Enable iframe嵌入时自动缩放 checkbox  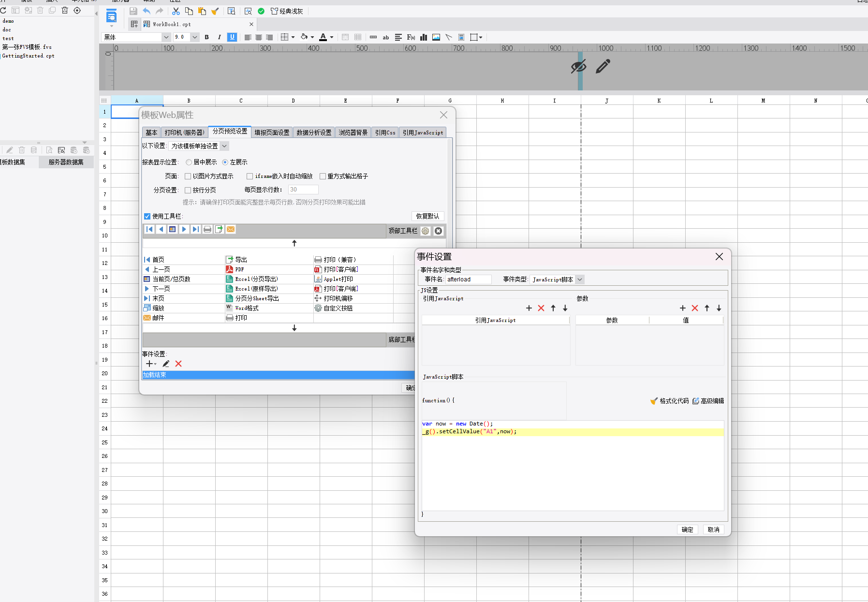250,176
